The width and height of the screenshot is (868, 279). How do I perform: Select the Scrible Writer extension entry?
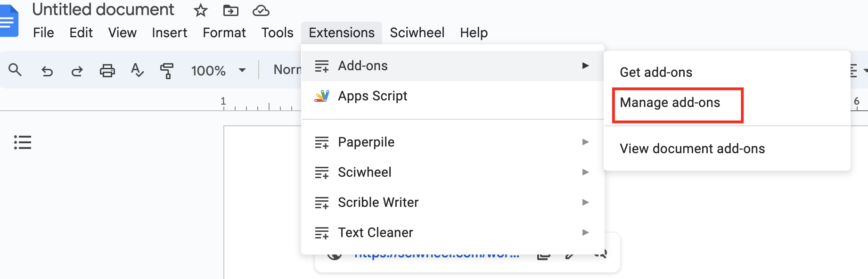pyautogui.click(x=452, y=202)
